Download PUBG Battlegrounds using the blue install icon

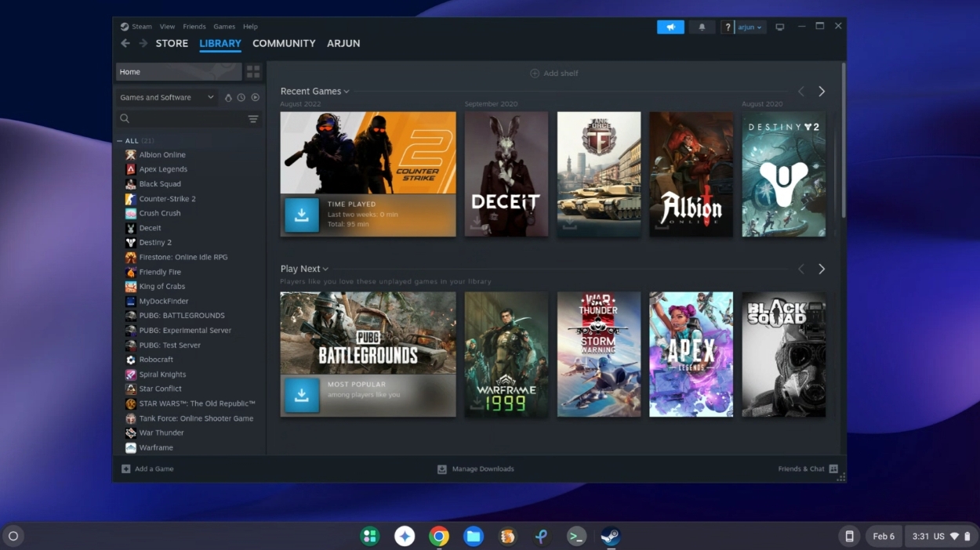point(302,395)
